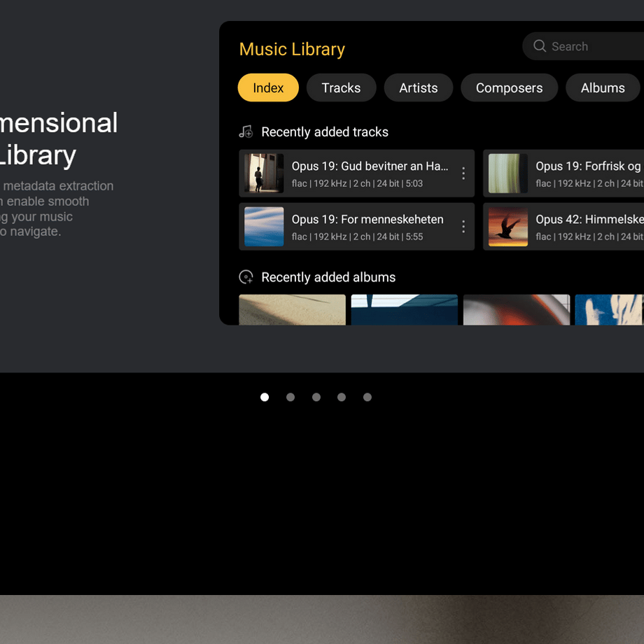Play track Opus 19: Forfrisk og
This screenshot has height=644, width=644.
click(x=563, y=174)
